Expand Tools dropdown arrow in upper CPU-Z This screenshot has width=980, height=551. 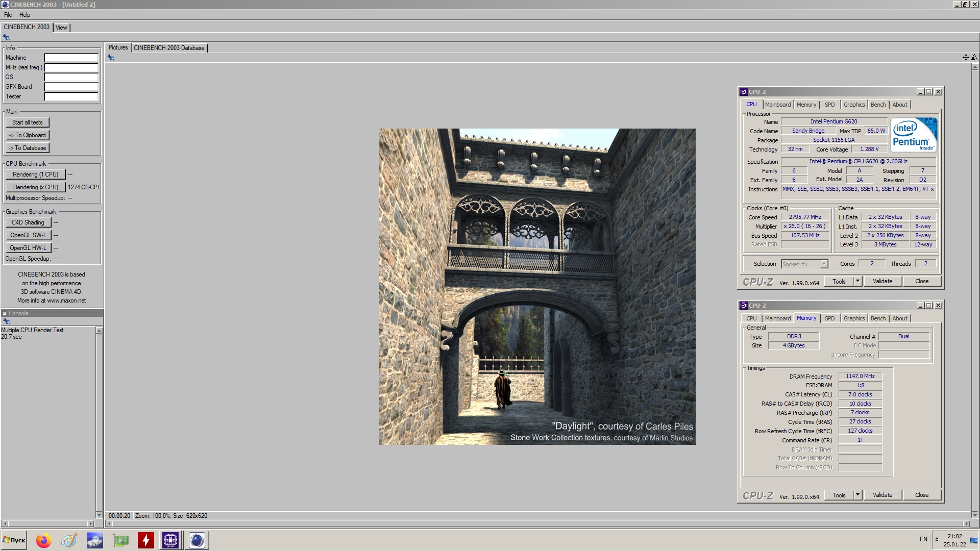[857, 281]
